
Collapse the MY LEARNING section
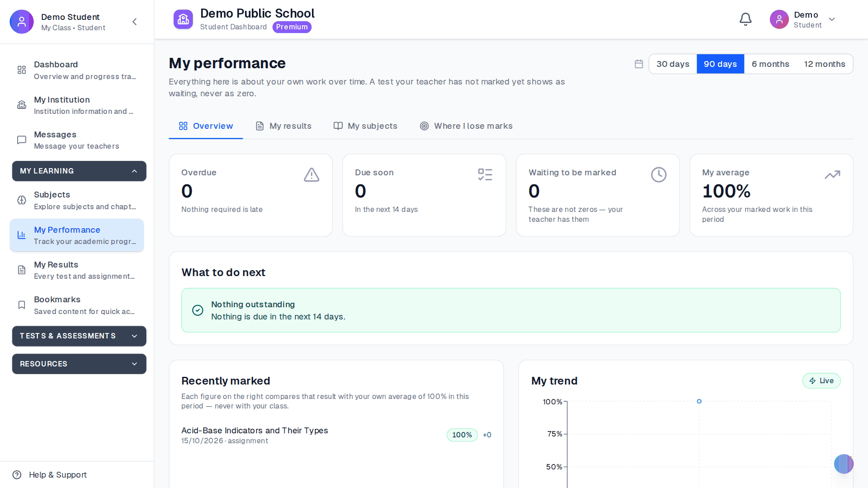(x=79, y=171)
